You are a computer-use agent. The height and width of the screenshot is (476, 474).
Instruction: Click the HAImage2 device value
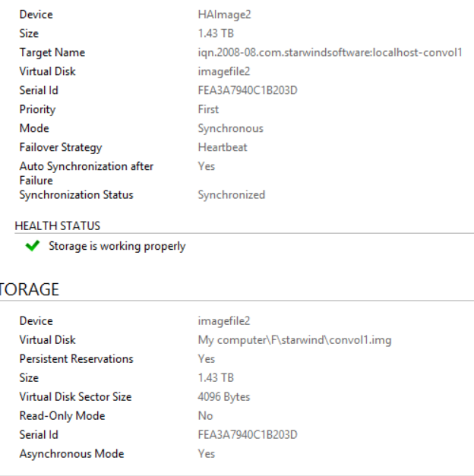click(225, 15)
